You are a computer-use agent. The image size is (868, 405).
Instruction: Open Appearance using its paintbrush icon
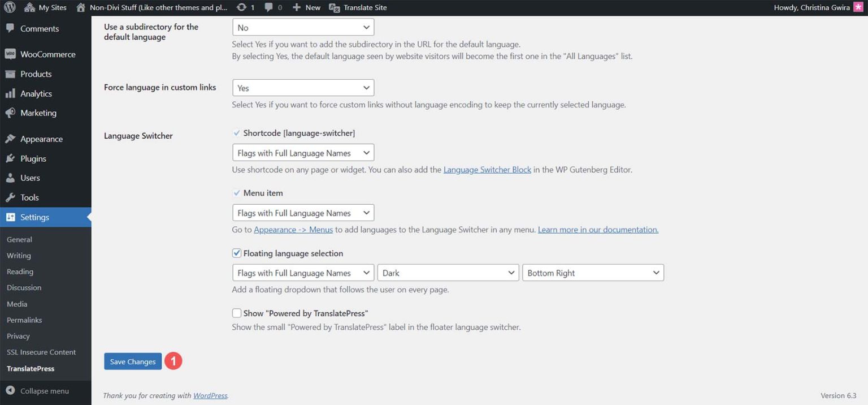click(x=10, y=139)
